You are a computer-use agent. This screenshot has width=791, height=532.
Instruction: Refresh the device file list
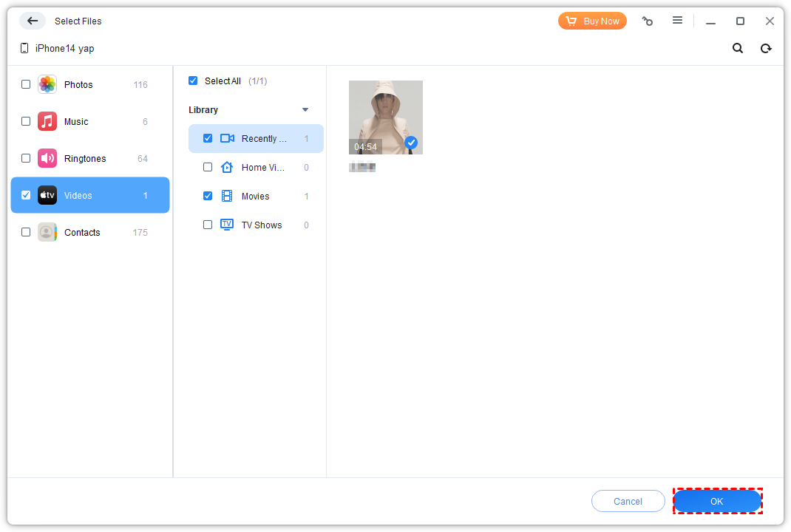(766, 48)
